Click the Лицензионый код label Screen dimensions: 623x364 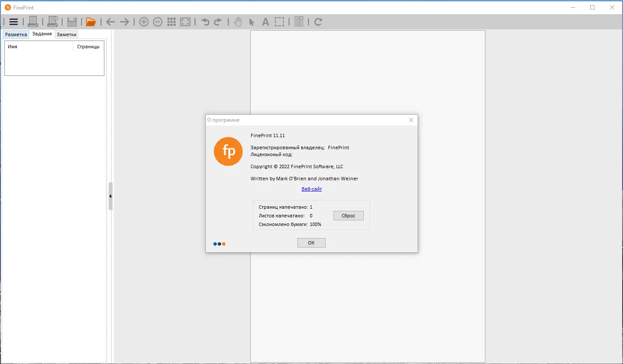click(x=271, y=154)
